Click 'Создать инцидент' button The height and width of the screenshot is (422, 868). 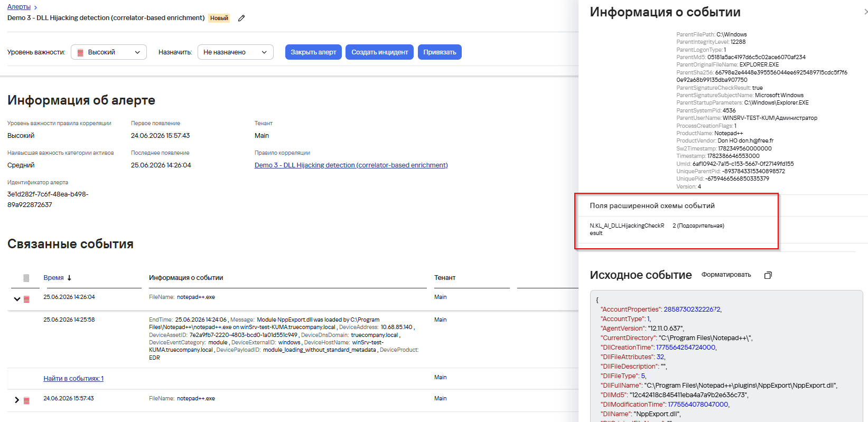click(379, 52)
